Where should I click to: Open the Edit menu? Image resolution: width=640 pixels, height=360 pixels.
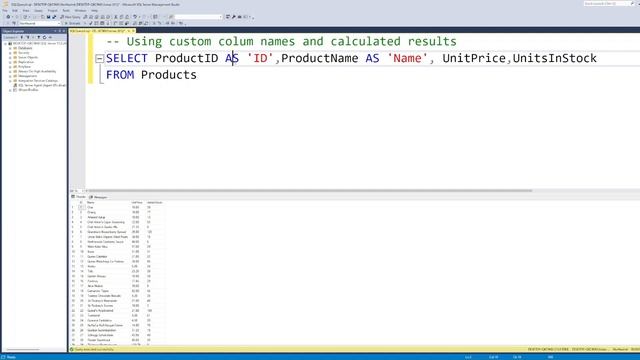pos(15,11)
